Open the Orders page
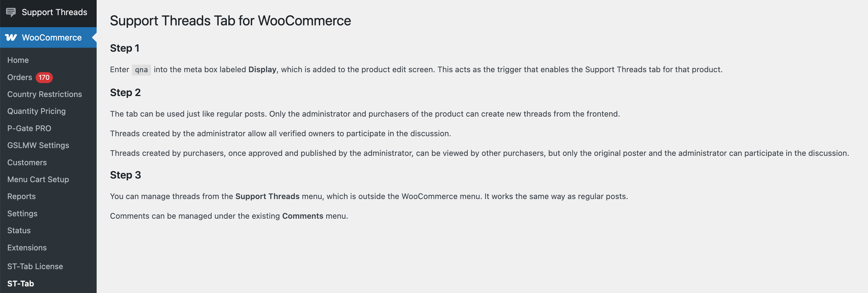868x293 pixels. (x=20, y=77)
